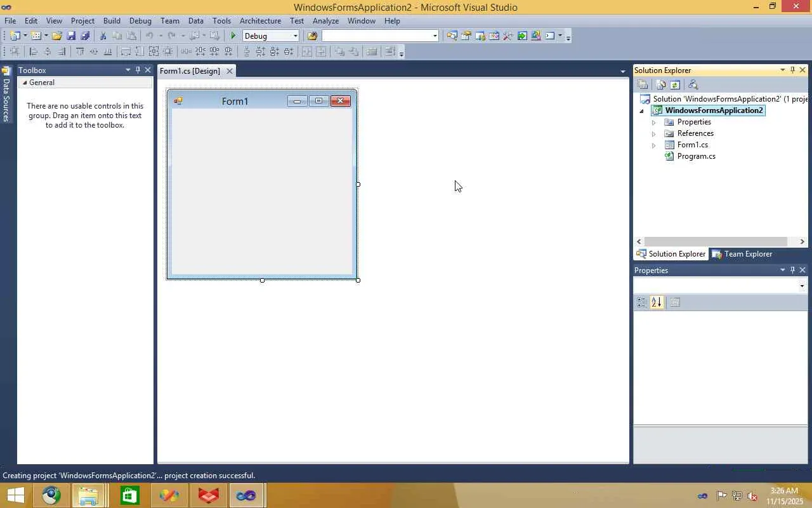Screen dimensions: 812x508
Task: Open the Toolbox window position dropdown arrow
Action: point(128,70)
